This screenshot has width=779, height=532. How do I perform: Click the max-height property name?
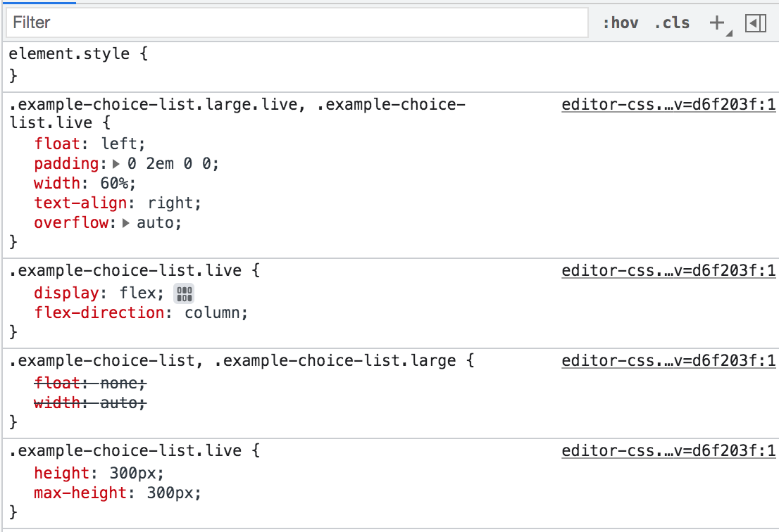pos(80,493)
